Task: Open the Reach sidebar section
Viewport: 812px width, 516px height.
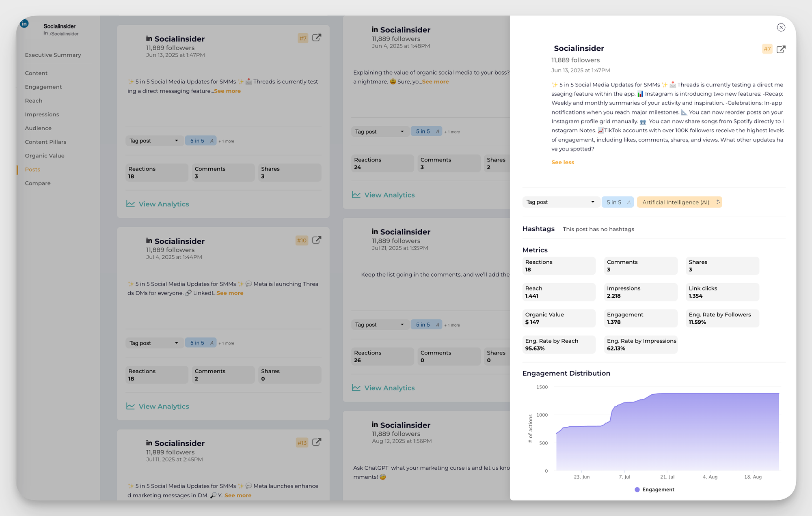Action: (x=34, y=101)
